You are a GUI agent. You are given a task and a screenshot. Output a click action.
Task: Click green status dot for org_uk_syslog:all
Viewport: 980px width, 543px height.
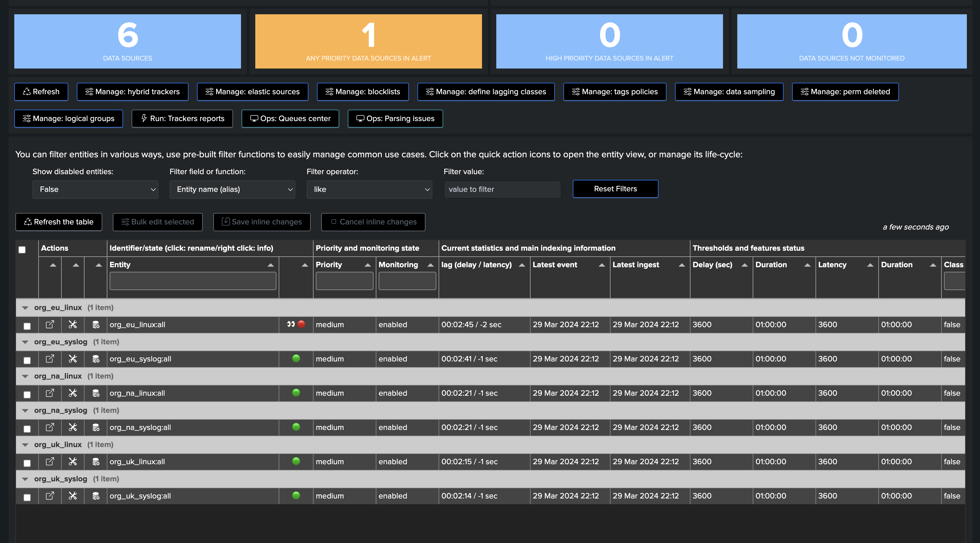click(x=296, y=495)
